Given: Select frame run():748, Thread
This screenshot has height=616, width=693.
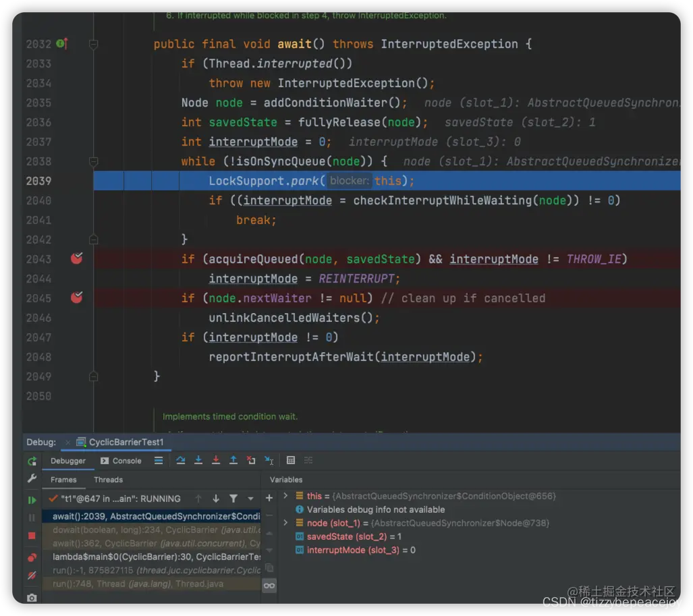Looking at the screenshot, I should point(152,584).
